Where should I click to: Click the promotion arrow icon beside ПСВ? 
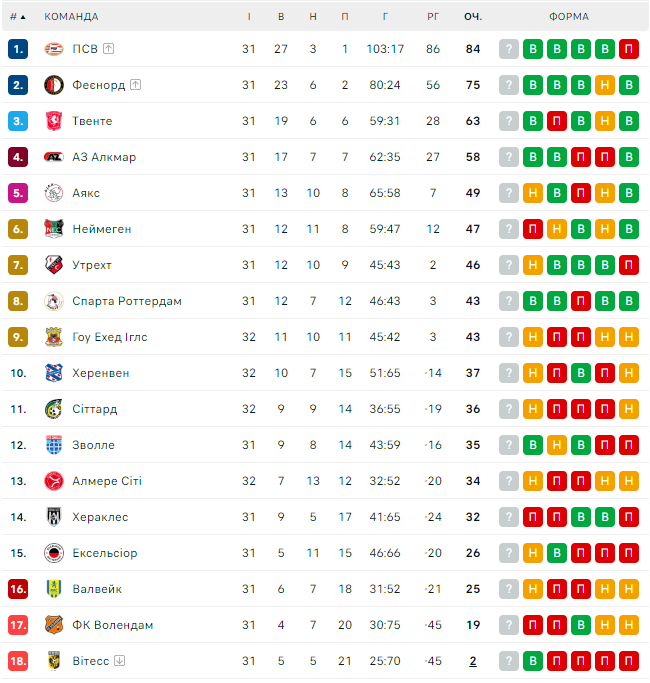[109, 49]
